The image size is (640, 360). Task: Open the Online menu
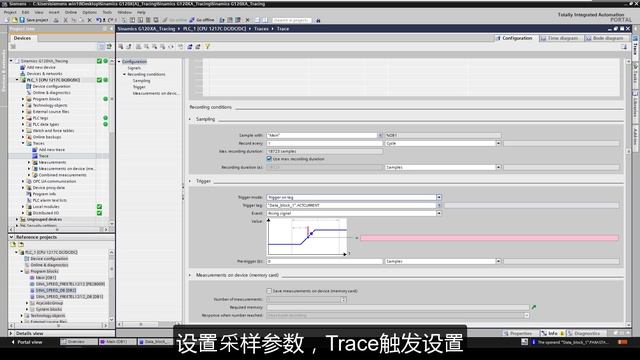coord(71,12)
